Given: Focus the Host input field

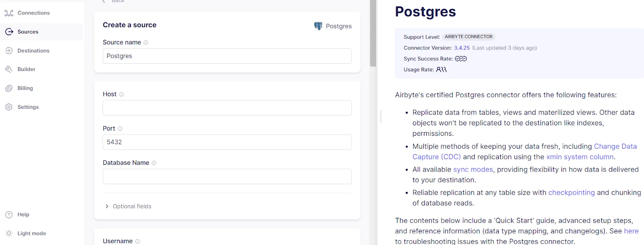Looking at the screenshot, I should point(227,108).
